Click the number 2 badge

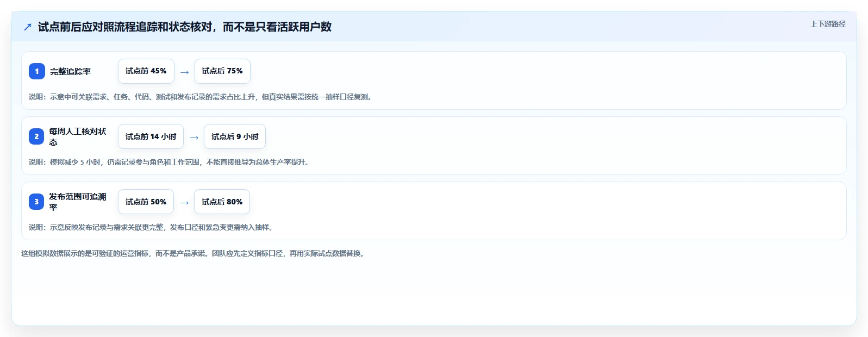click(37, 136)
